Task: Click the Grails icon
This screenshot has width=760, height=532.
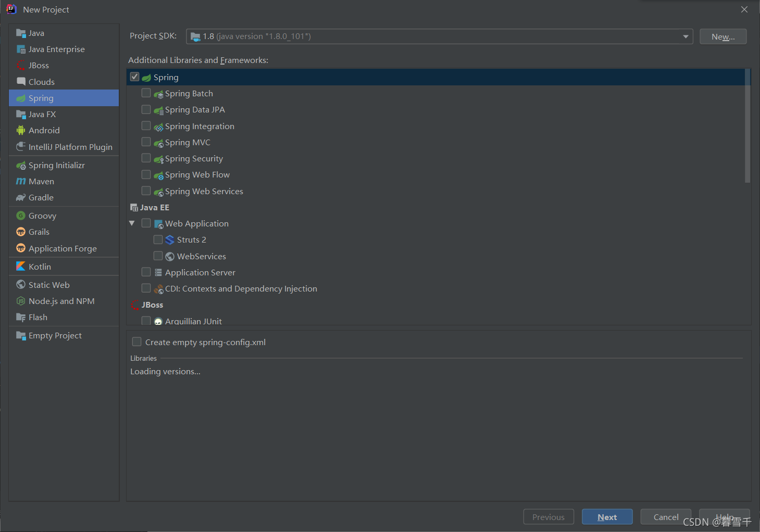Action: click(21, 232)
